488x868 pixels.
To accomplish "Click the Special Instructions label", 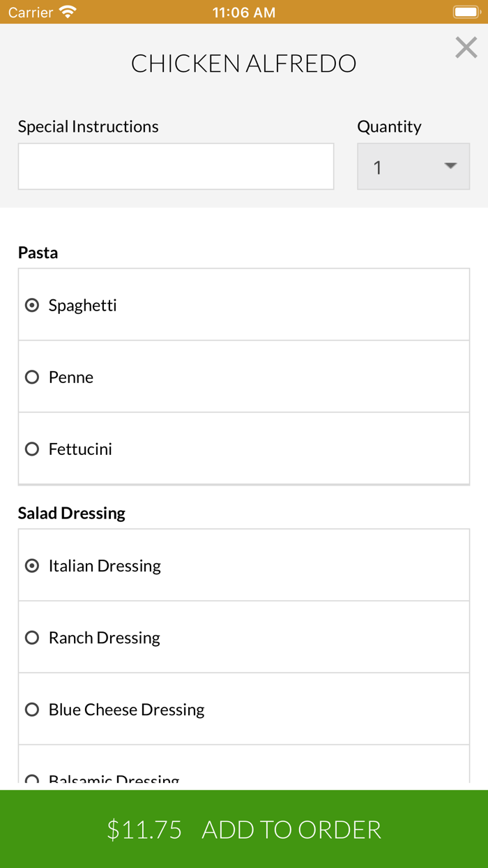I will [89, 127].
